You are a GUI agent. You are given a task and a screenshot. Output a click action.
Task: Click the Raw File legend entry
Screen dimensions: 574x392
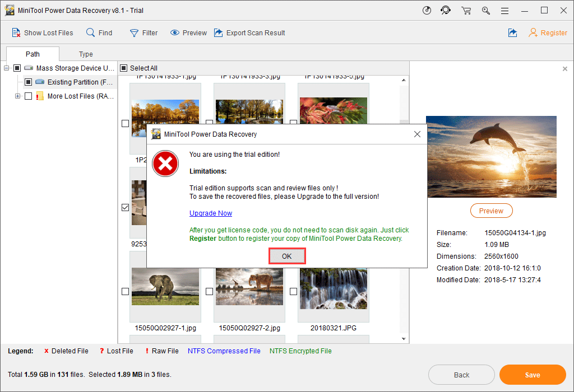pyautogui.click(x=162, y=351)
